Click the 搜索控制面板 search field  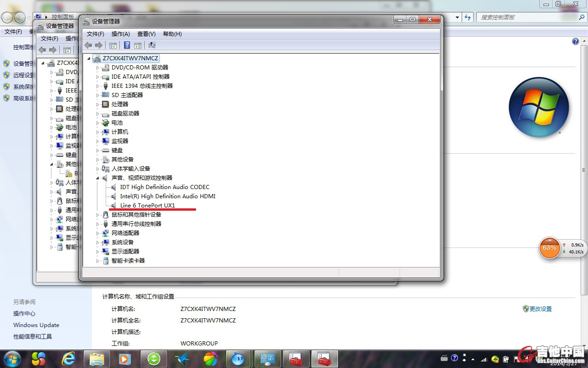(x=527, y=17)
